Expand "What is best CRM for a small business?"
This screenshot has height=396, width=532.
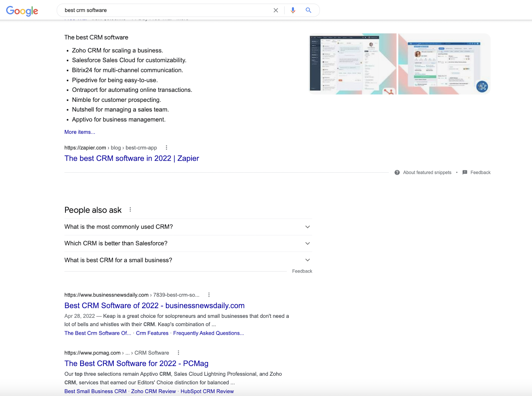(308, 260)
